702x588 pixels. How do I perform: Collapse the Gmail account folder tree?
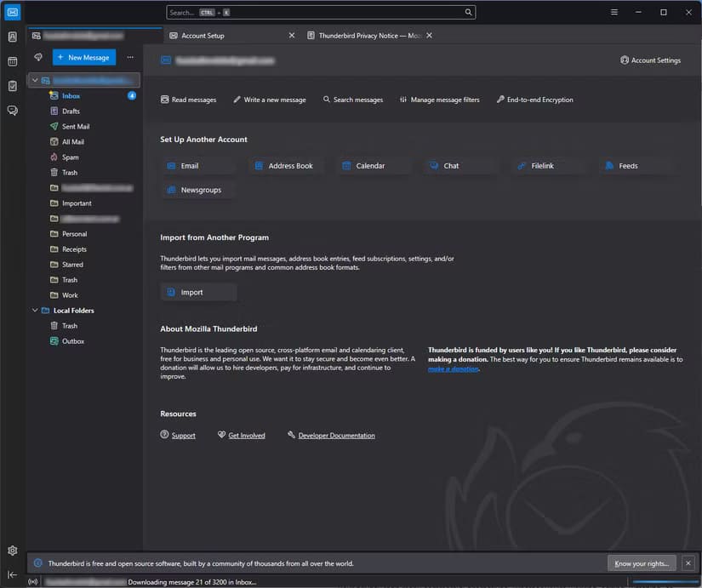pyautogui.click(x=35, y=80)
